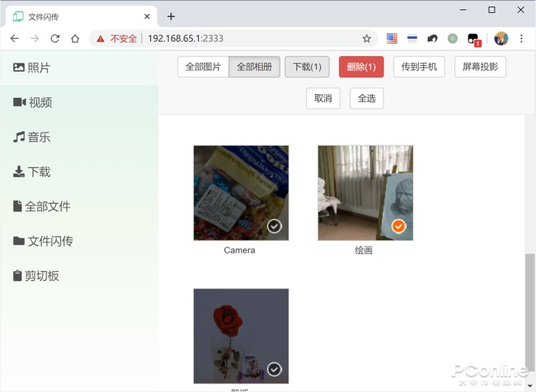Click the 屏幕投影 button
Screen dimensions: 536x392
(480, 67)
